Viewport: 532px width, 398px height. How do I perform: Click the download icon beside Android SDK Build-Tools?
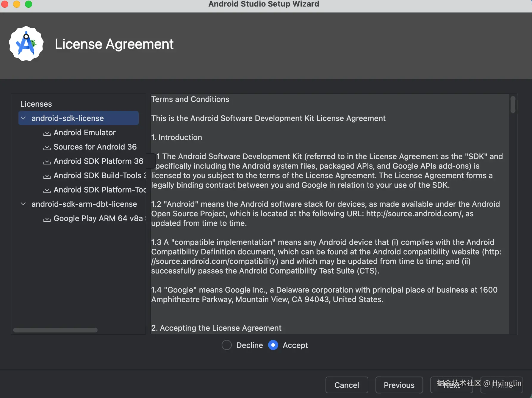pos(47,175)
